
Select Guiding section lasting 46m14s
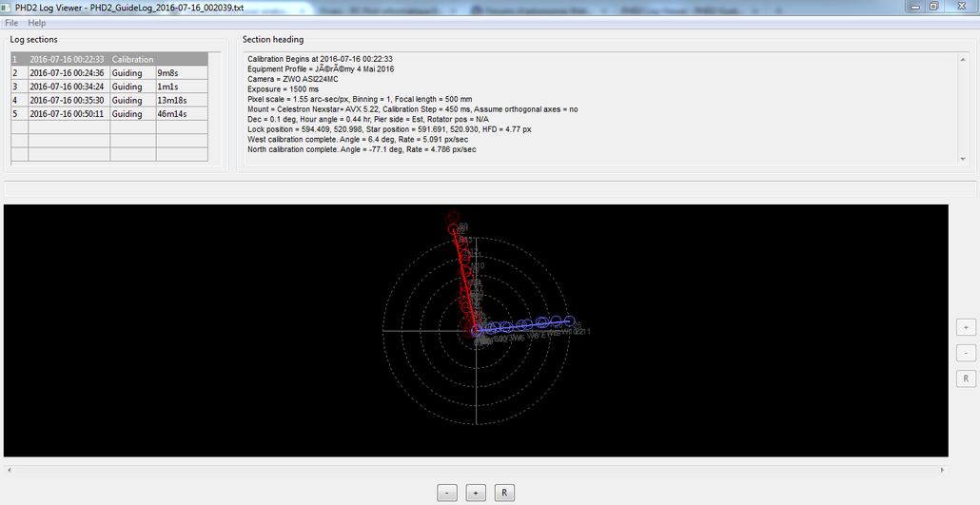(x=109, y=114)
